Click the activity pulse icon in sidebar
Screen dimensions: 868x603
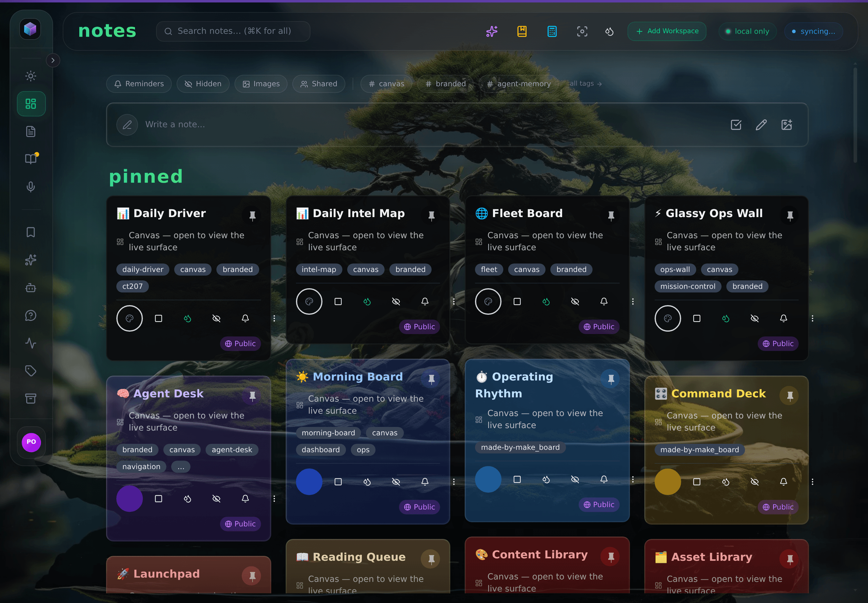point(31,343)
